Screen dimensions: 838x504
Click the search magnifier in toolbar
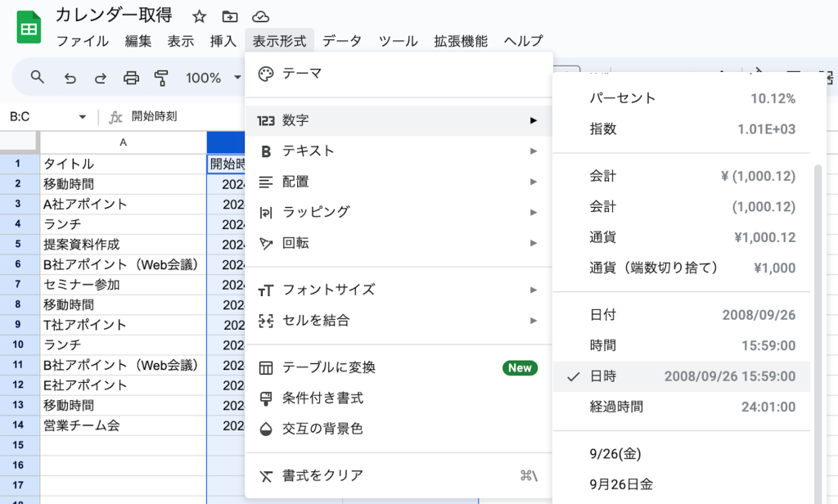(37, 78)
